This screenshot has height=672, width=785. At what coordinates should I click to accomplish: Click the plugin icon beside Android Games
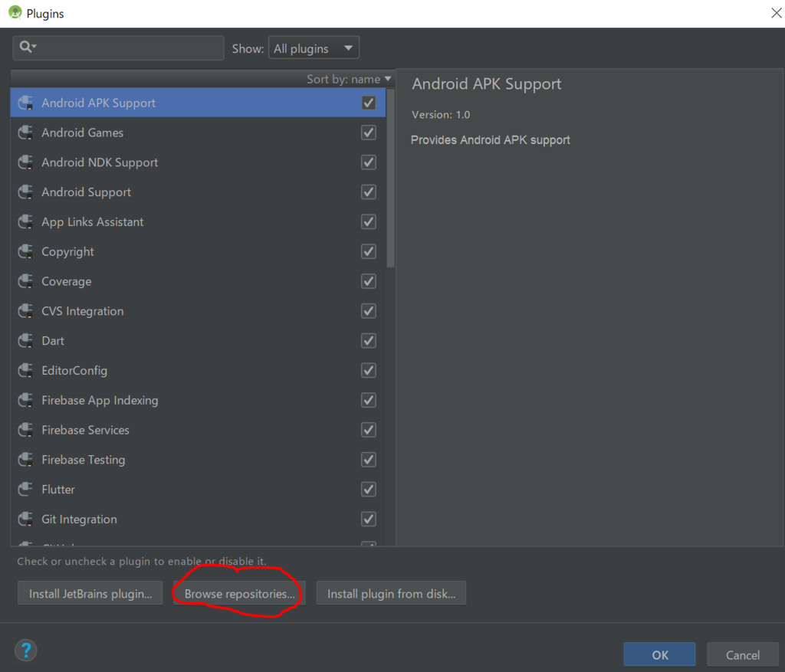tap(25, 133)
